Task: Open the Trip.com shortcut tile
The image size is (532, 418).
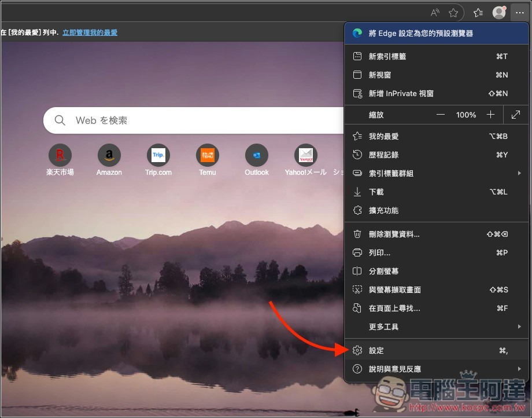Action: (x=158, y=160)
